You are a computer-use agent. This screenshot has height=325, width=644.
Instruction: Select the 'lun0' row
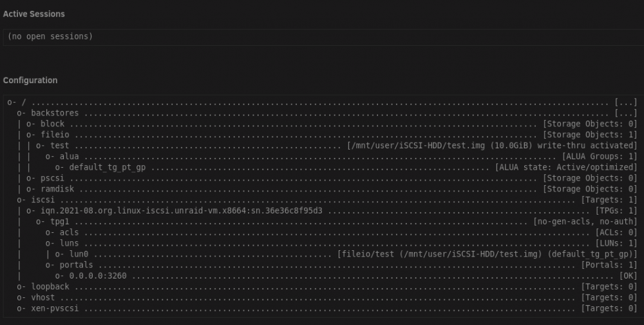point(346,254)
